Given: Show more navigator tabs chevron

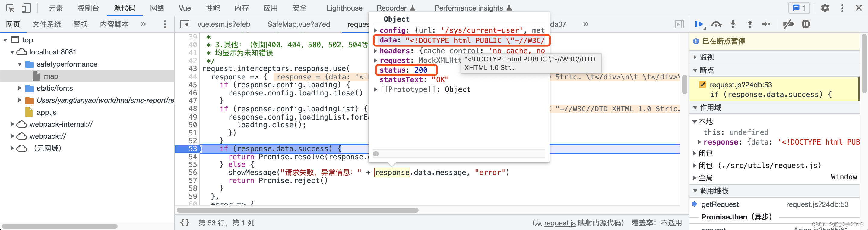Looking at the screenshot, I should [143, 24].
